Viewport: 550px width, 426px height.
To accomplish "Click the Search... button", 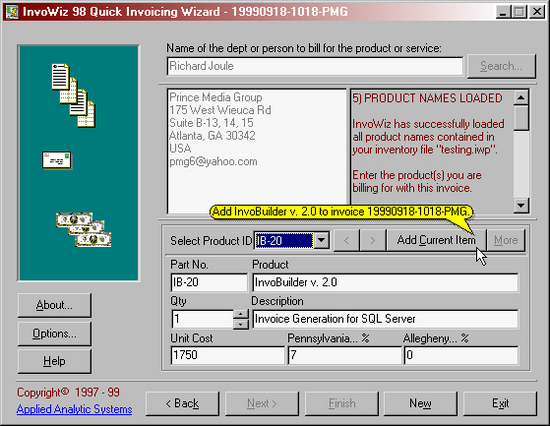I will click(x=501, y=66).
